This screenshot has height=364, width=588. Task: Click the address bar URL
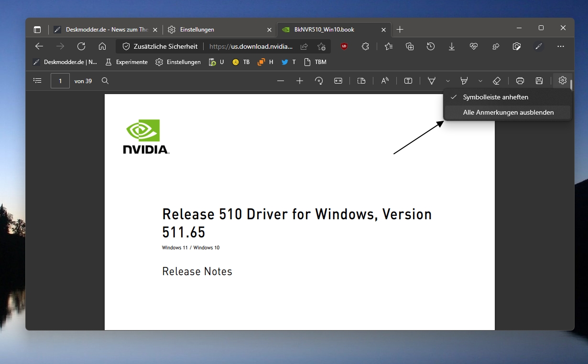(x=251, y=46)
